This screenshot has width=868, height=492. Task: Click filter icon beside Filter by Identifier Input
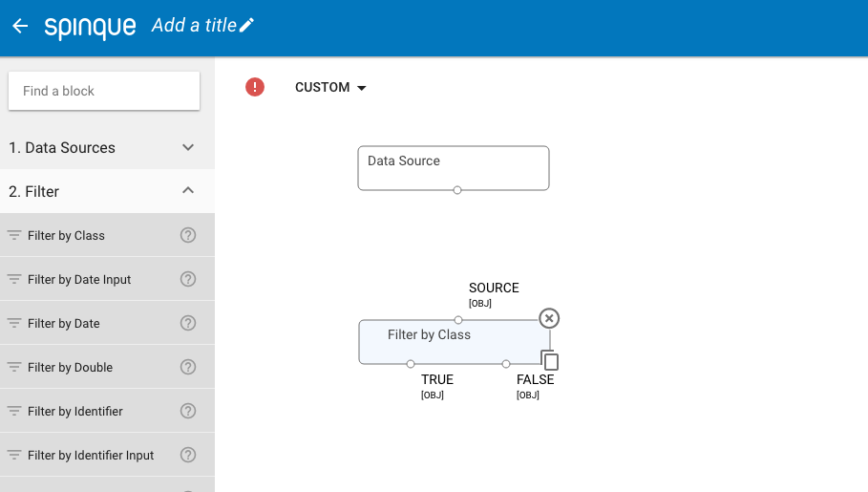pyautogui.click(x=13, y=455)
